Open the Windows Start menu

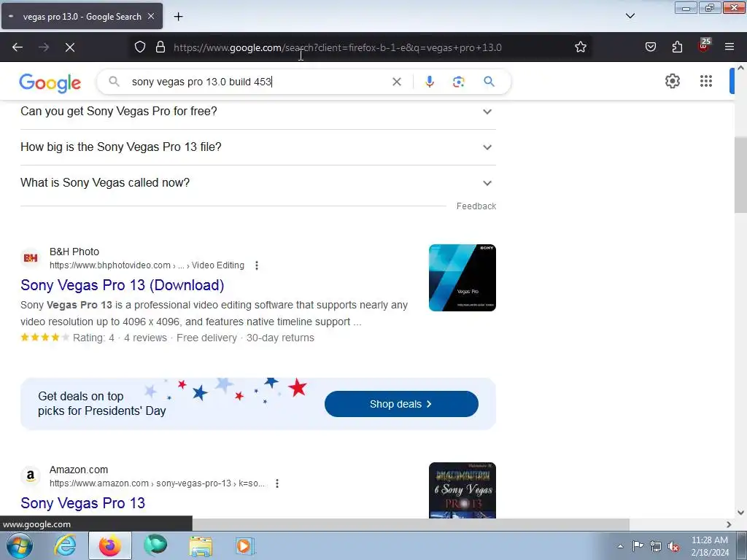[20, 545]
